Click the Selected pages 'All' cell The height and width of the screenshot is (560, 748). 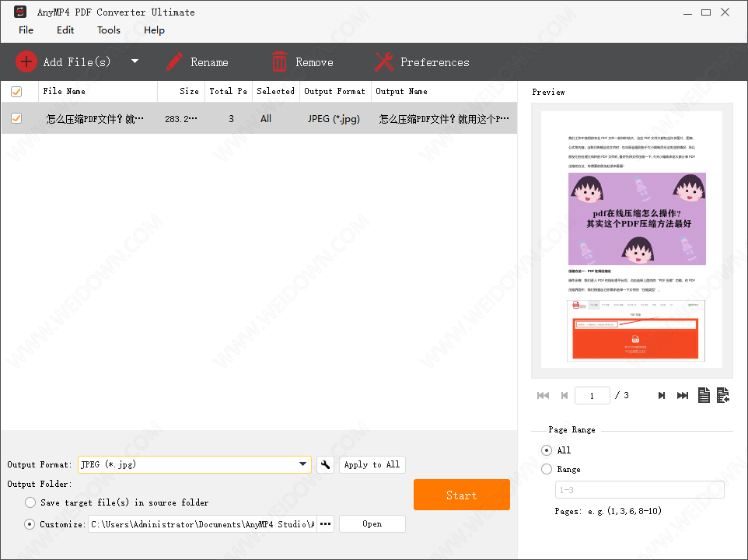pos(266,119)
